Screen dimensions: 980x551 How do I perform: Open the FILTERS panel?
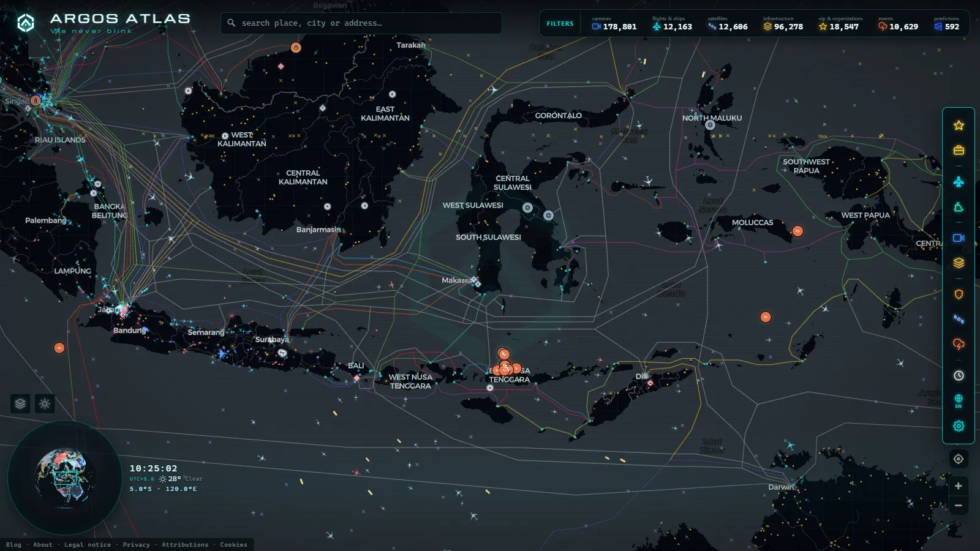point(560,24)
